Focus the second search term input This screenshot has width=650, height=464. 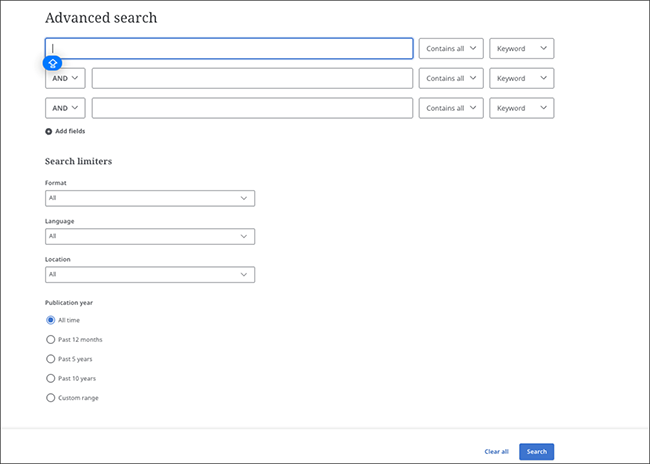coord(252,78)
